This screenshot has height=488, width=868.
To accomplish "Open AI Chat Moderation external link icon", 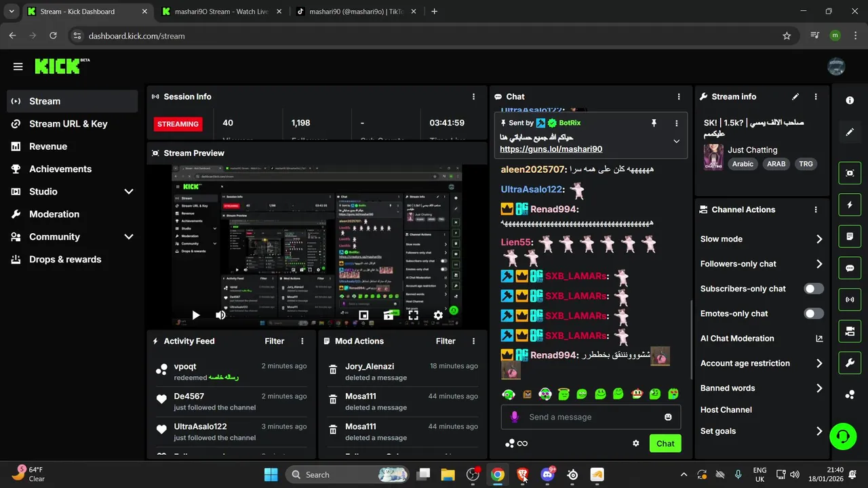I will point(819,338).
